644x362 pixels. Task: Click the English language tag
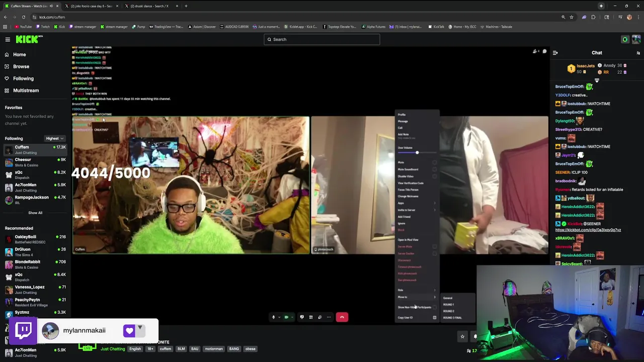(x=135, y=349)
